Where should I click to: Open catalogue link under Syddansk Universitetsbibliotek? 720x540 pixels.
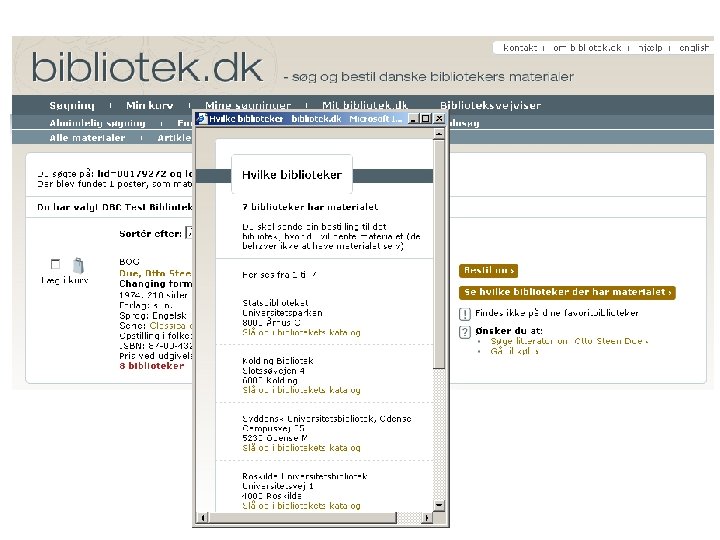[x=301, y=448]
